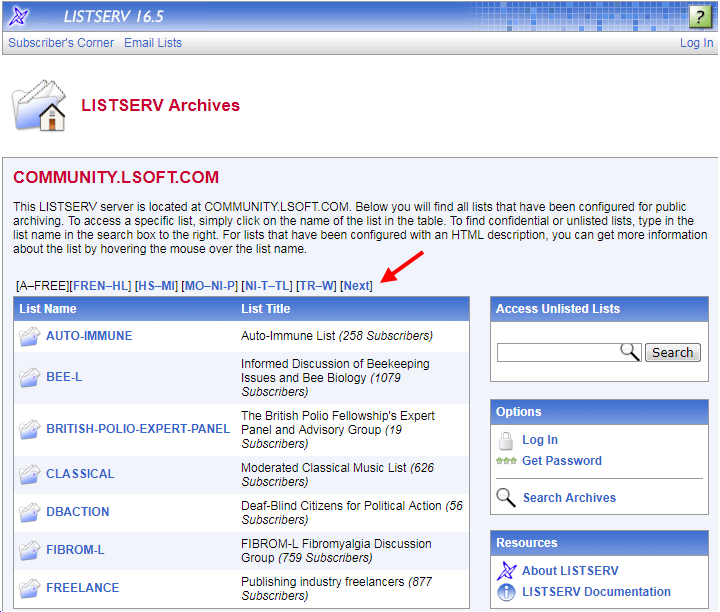Open the BEE-L list
The width and height of the screenshot is (720, 612).
click(64, 377)
